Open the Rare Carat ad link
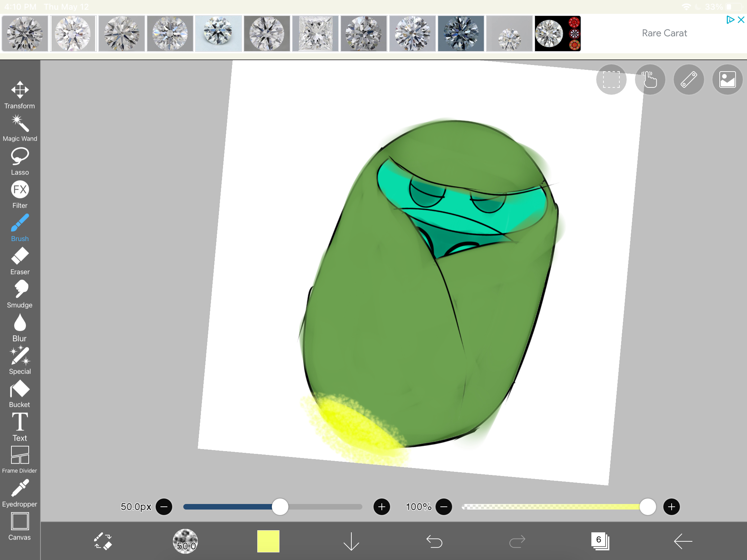The width and height of the screenshot is (747, 560). tap(664, 33)
